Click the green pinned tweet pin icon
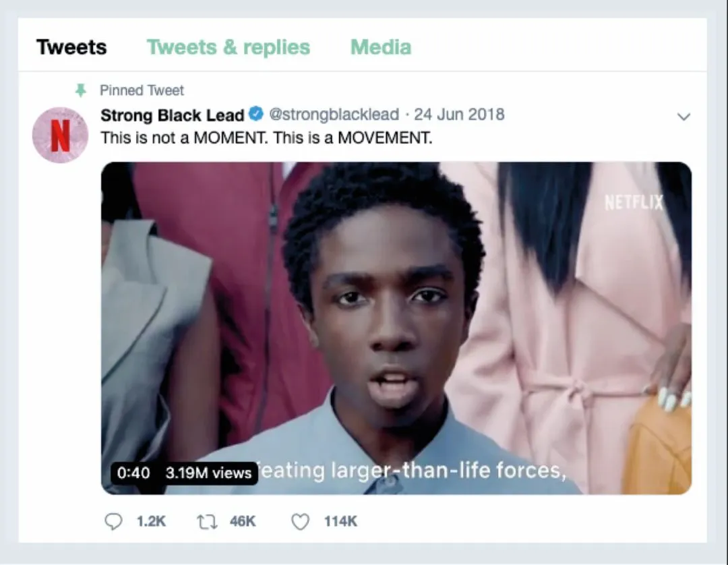728x565 pixels. (82, 90)
